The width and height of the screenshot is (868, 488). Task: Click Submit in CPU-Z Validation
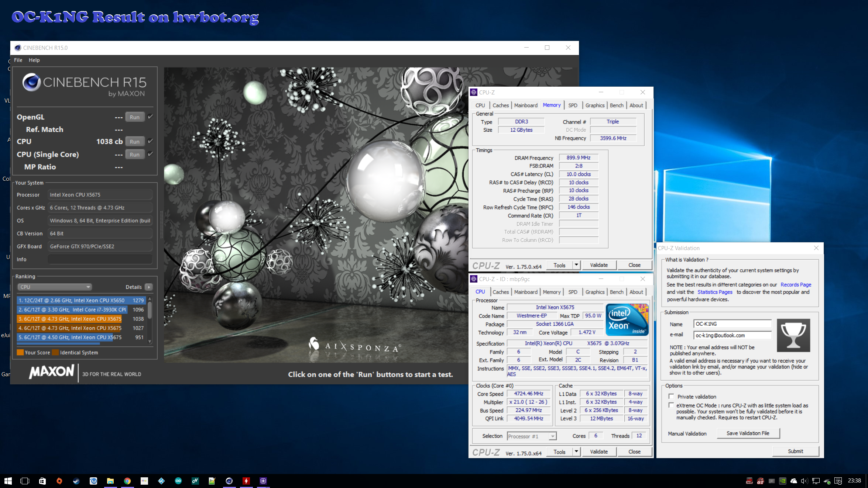coord(796,451)
